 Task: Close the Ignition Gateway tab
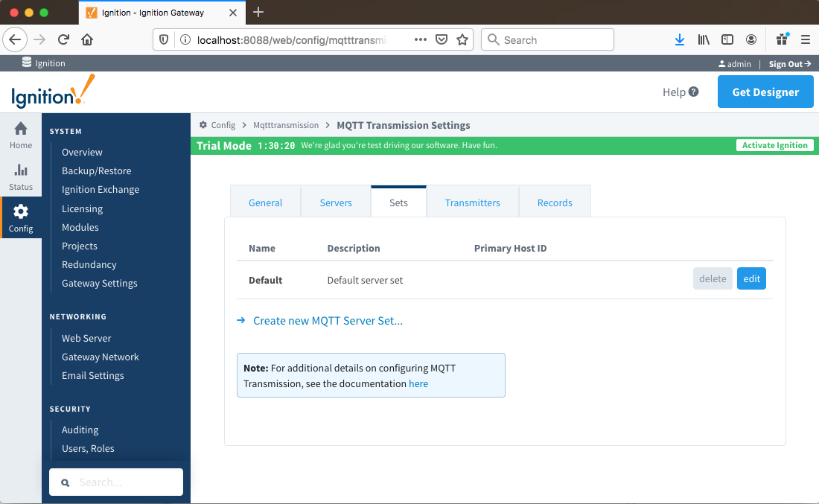pyautogui.click(x=233, y=13)
